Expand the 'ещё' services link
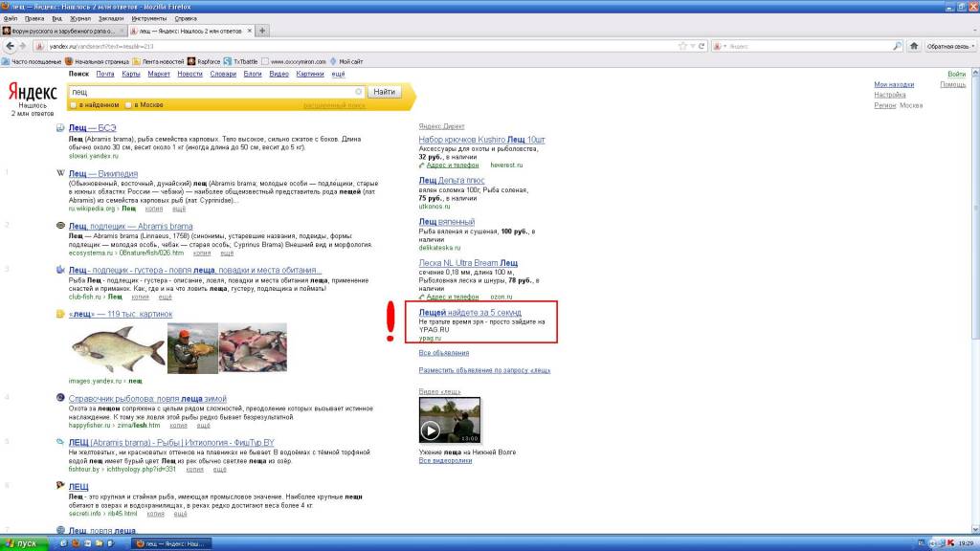980x551 pixels. pyautogui.click(x=338, y=74)
